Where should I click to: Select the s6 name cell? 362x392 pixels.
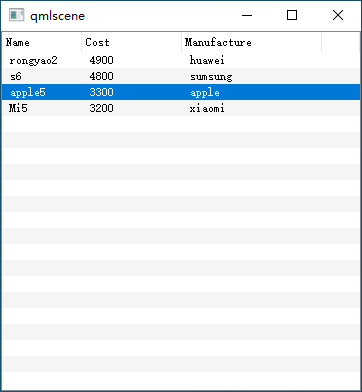click(16, 77)
